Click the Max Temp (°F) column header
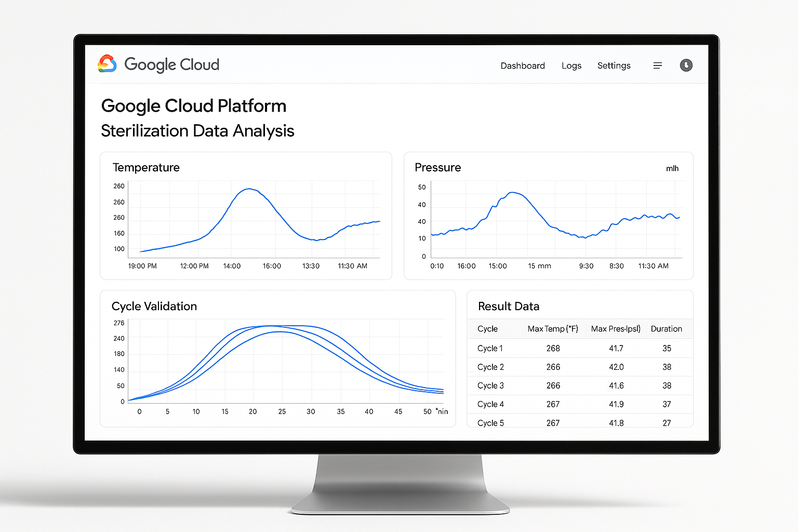The image size is (798, 532). [553, 329]
